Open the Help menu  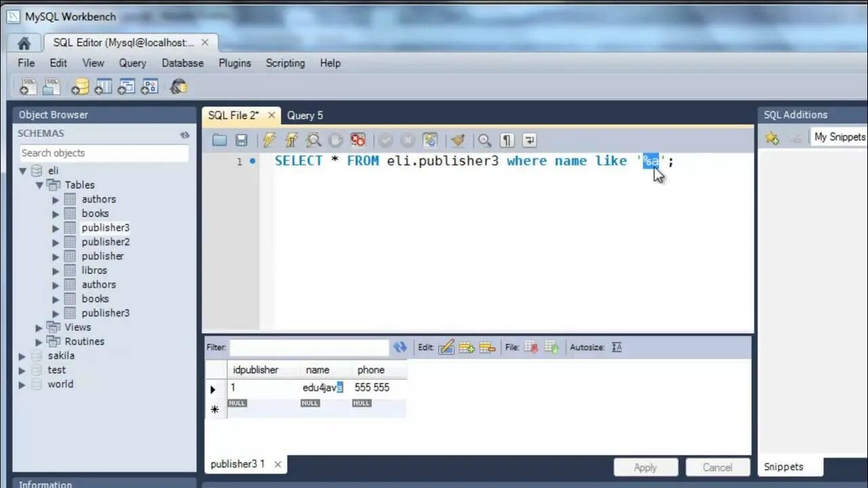[330, 63]
